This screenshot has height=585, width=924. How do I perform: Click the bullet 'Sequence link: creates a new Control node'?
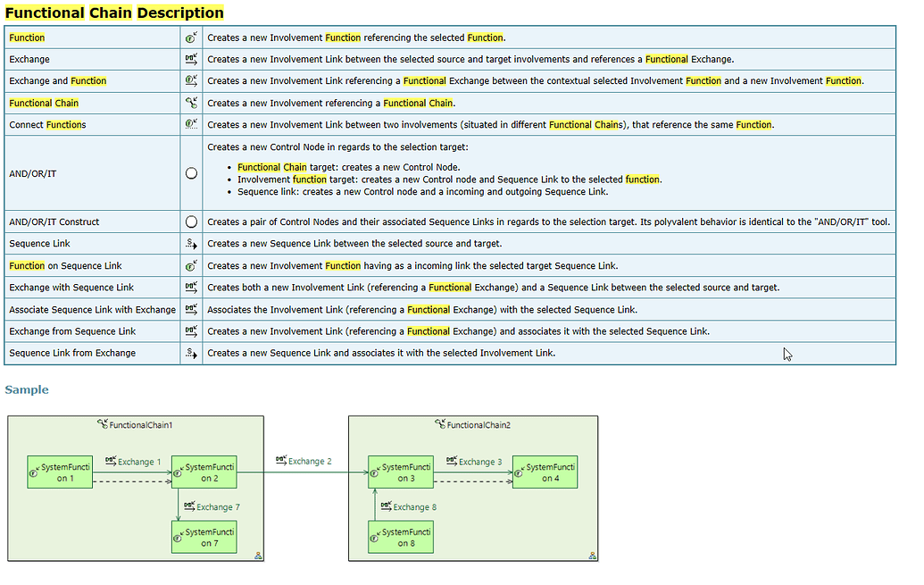pyautogui.click(x=422, y=192)
